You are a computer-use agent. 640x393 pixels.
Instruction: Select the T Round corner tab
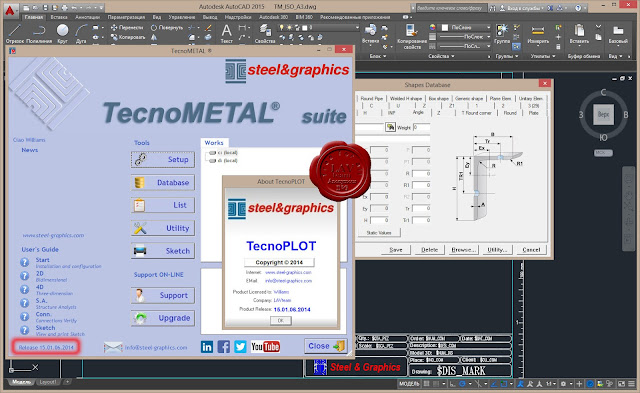476,113
